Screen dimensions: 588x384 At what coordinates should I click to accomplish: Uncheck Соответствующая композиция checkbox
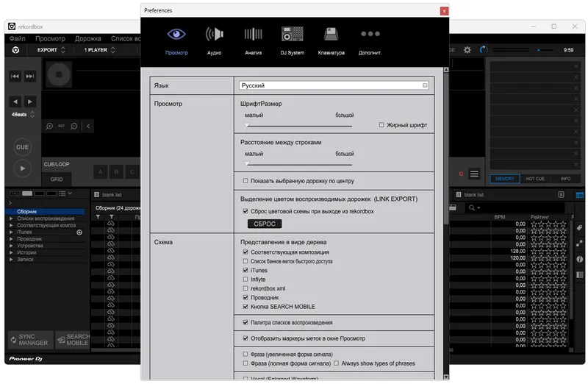(245, 252)
